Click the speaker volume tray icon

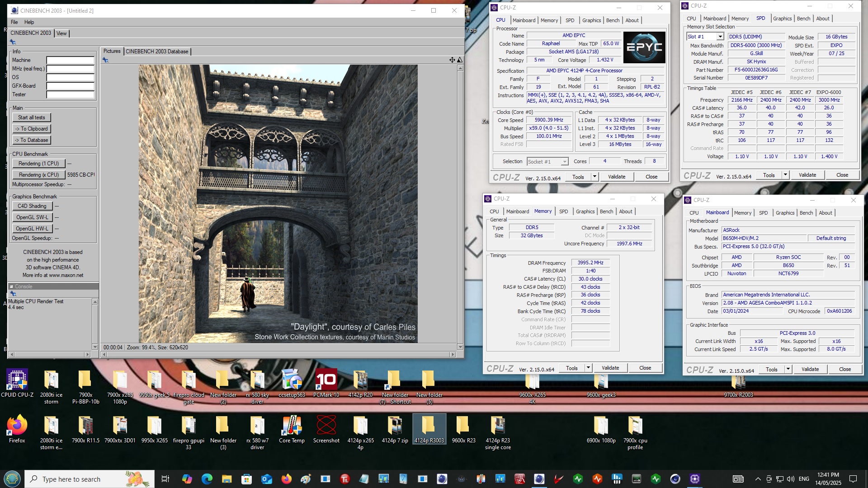click(790, 479)
